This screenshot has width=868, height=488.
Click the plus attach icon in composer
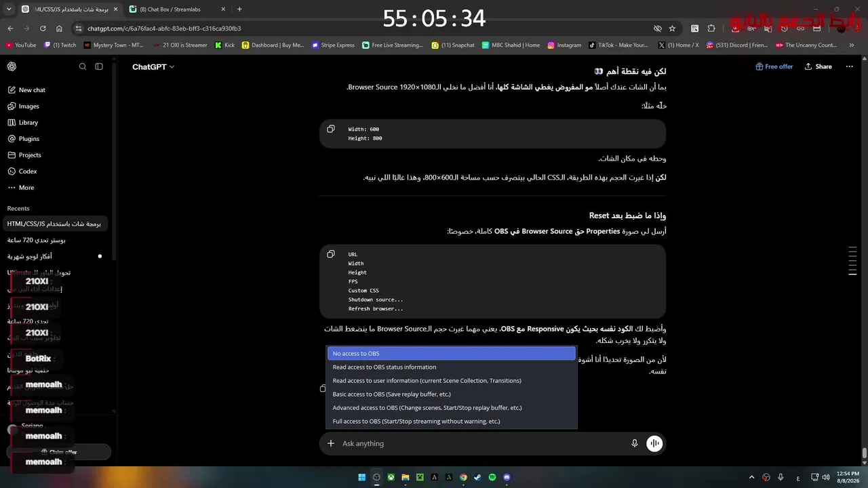coord(331,443)
